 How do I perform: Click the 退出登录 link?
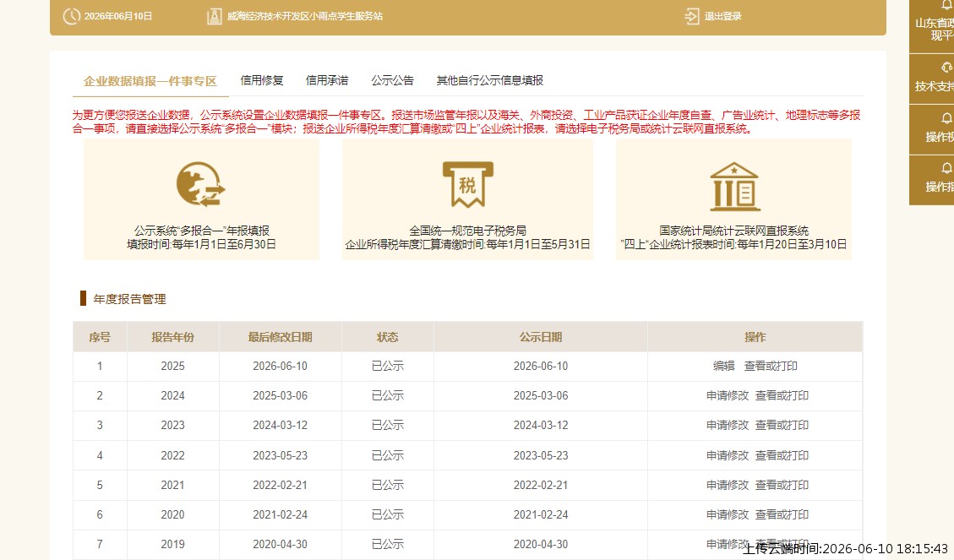(722, 16)
